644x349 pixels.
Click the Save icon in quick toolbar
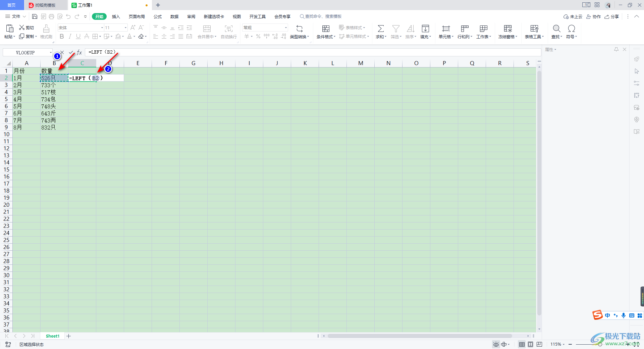35,16
